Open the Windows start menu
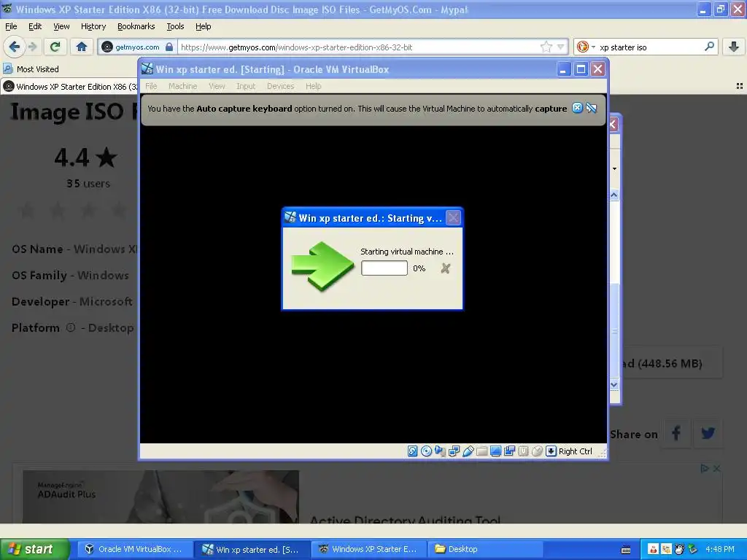747x560 pixels. click(34, 549)
